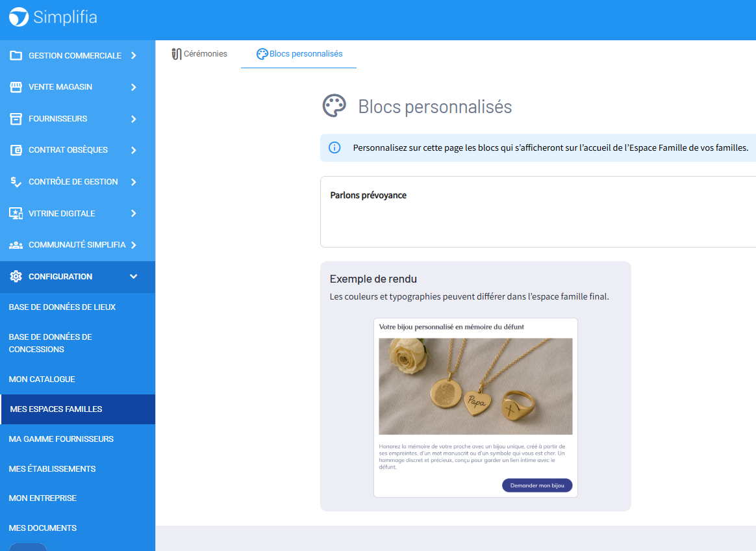Viewport: 756px width, 551px height.
Task: Click the Contrat Obsèques wallet icon
Action: [x=16, y=150]
